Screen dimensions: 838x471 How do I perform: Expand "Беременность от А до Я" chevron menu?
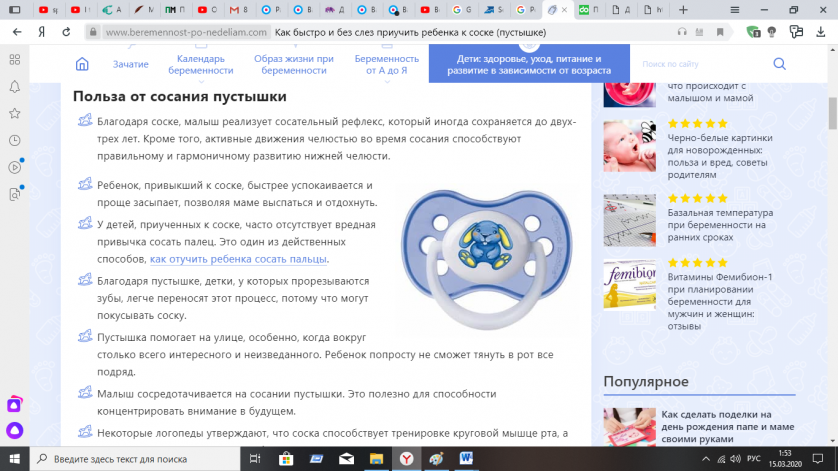[387, 82]
